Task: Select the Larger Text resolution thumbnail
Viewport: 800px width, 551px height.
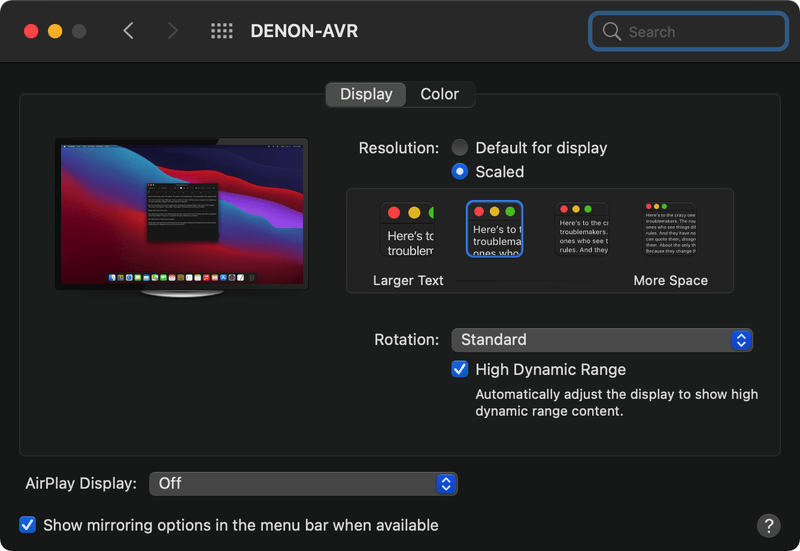Action: click(x=408, y=230)
